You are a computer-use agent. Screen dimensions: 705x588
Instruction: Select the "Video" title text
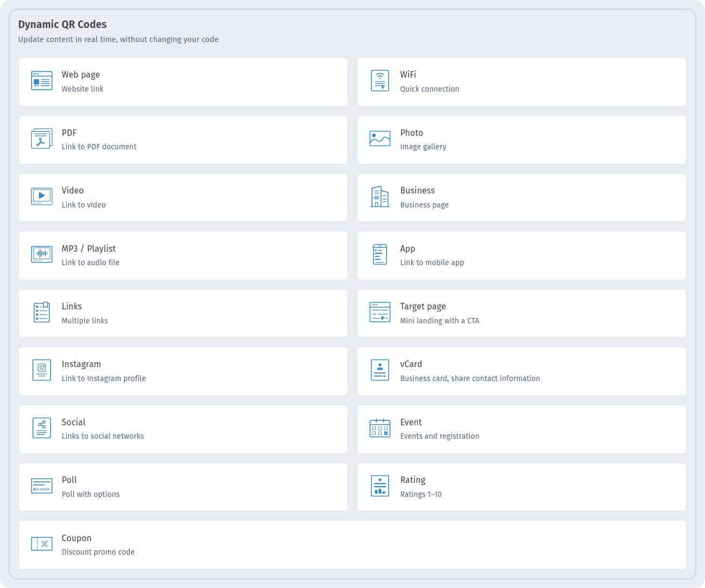click(x=73, y=190)
